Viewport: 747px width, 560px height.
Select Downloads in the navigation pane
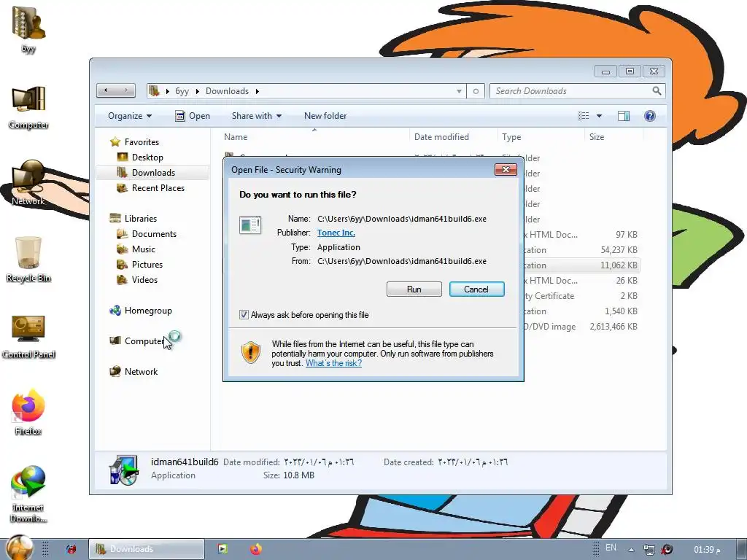(x=153, y=172)
